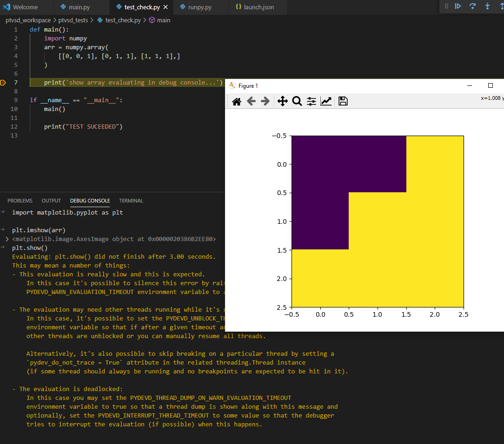Expand the AxesImage object result in Debug Console
Image resolution: width=504 pixels, height=444 pixels.
(x=7, y=239)
